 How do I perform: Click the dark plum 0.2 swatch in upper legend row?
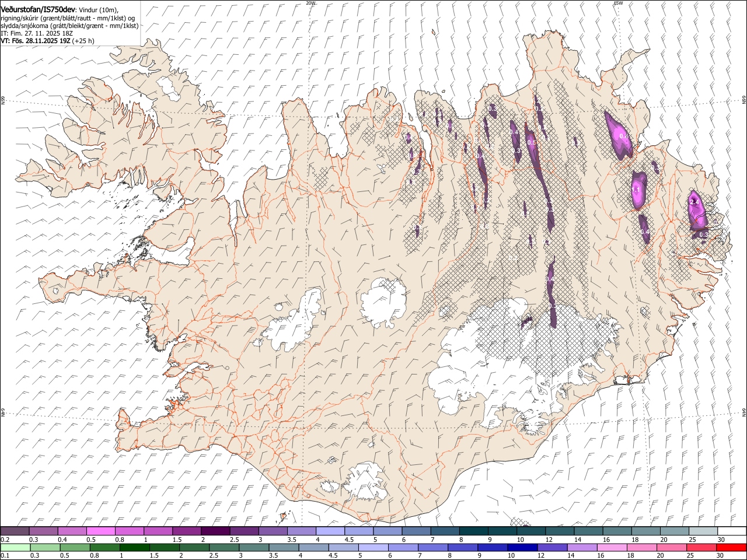15,531
